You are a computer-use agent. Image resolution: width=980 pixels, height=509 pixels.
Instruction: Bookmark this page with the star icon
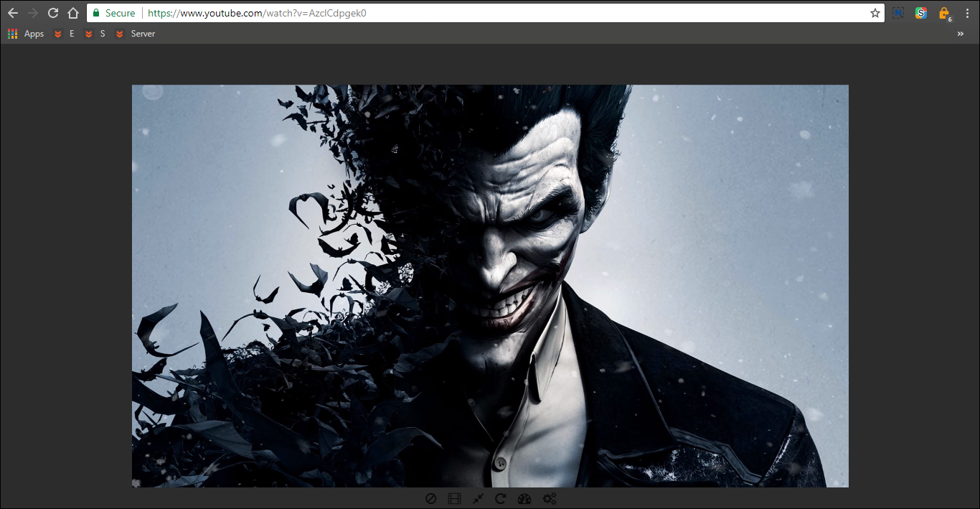(875, 13)
